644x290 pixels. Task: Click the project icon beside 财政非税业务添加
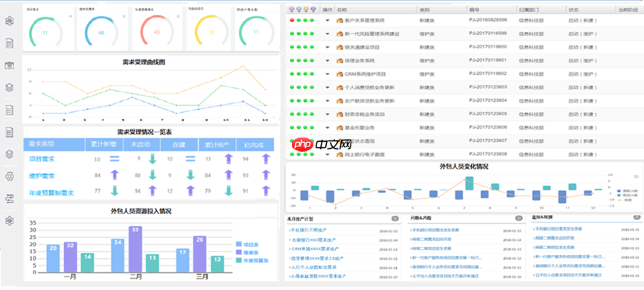(339, 114)
